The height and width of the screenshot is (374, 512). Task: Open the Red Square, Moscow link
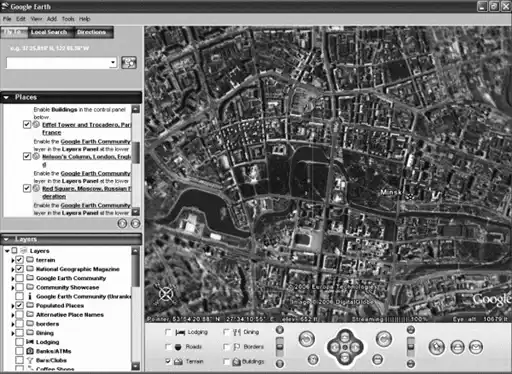[x=86, y=192]
